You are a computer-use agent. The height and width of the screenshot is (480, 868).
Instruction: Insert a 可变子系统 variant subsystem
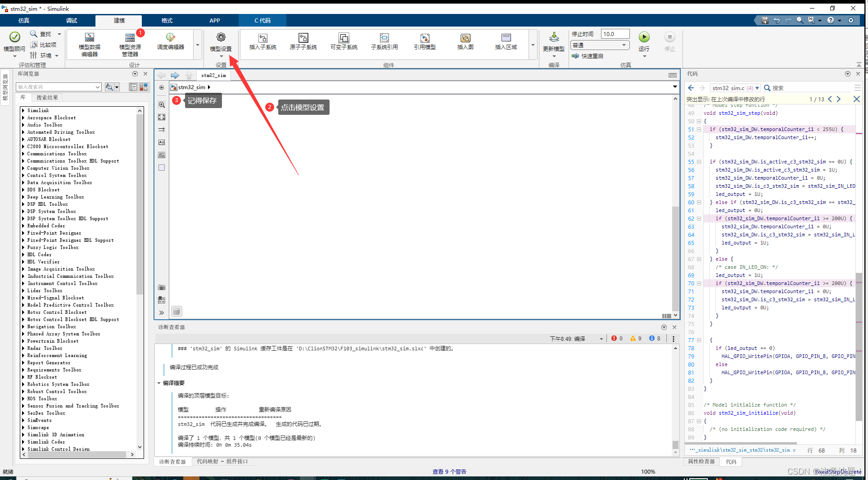pyautogui.click(x=344, y=41)
